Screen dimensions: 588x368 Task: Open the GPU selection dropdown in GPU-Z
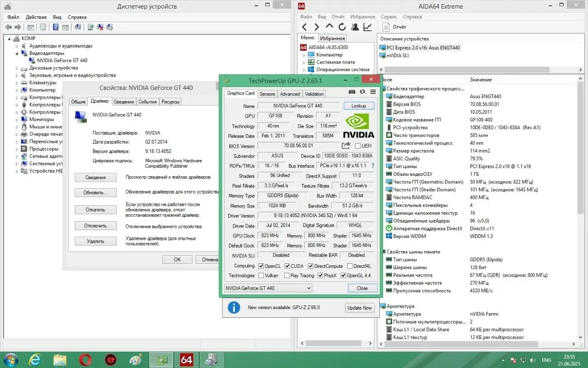(x=268, y=288)
